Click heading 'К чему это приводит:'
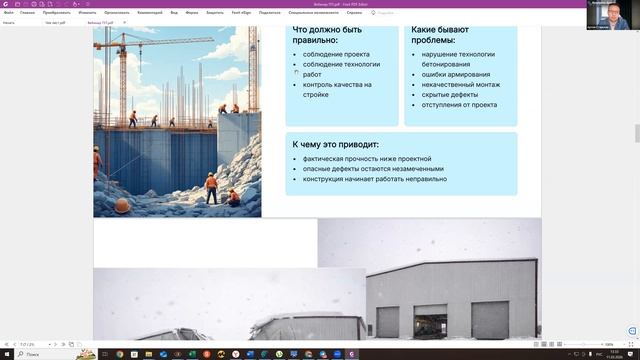Viewport: 640px width, 360px height. [336, 144]
